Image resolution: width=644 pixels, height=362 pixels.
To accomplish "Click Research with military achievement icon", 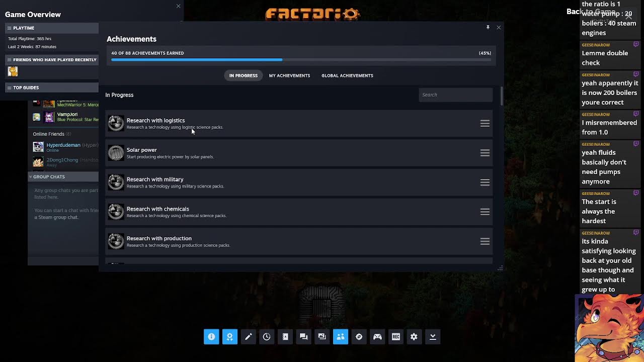I will pos(116,182).
